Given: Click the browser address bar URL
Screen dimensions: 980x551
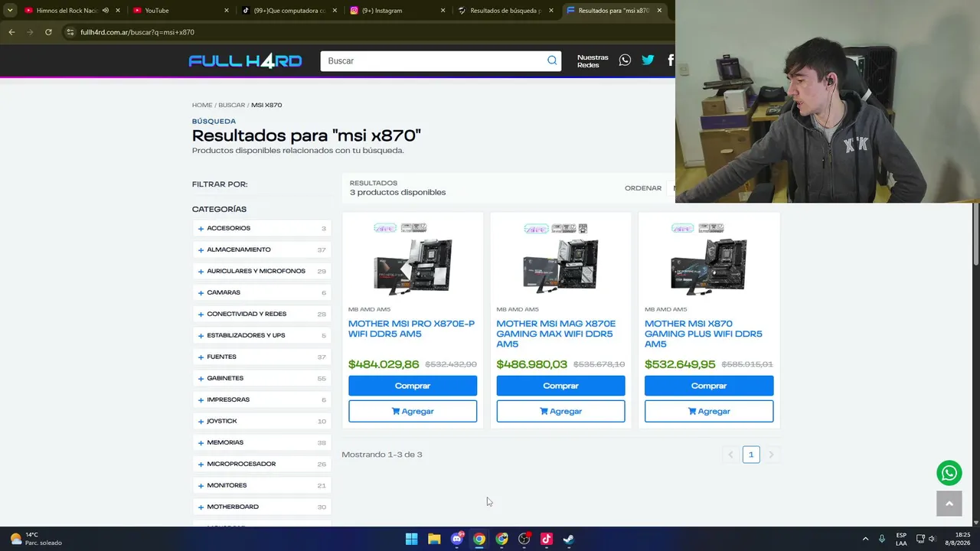Looking at the screenshot, I should [138, 32].
